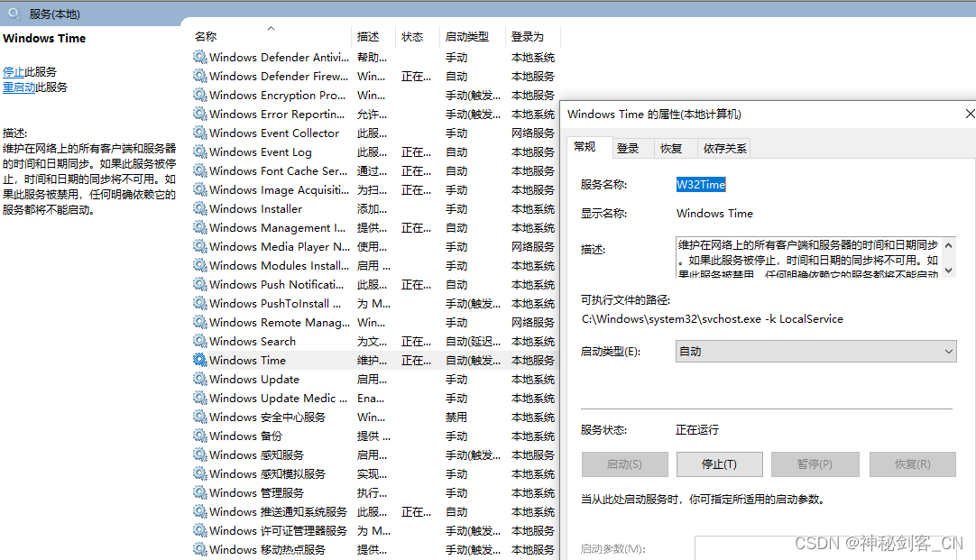
Task: Click gear icon of Windows Image Acquisition row
Action: 200,189
